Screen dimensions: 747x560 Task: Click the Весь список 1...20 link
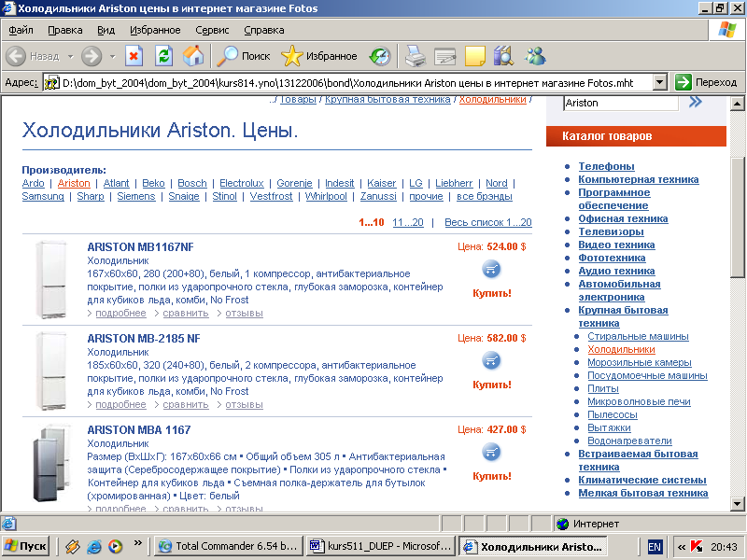click(x=487, y=222)
